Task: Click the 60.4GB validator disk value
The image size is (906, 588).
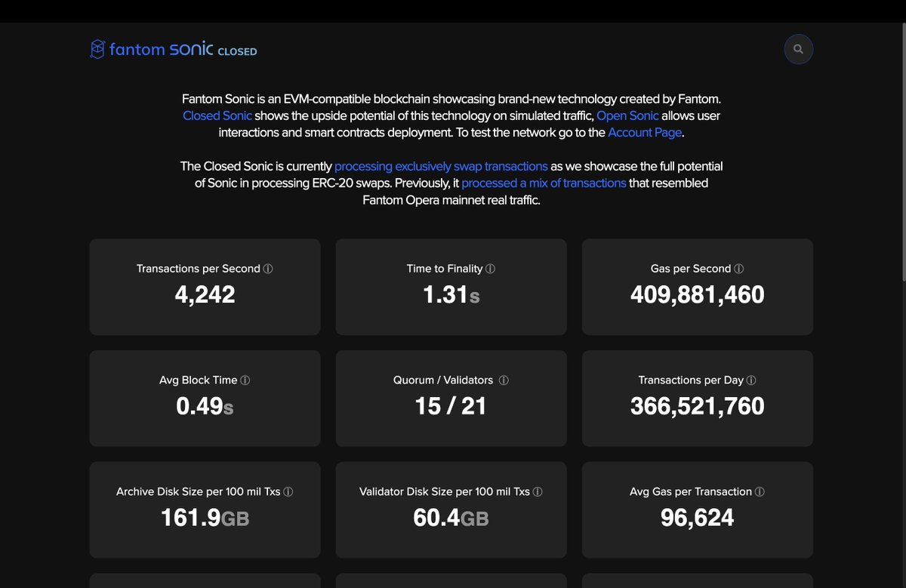Action: click(x=451, y=518)
